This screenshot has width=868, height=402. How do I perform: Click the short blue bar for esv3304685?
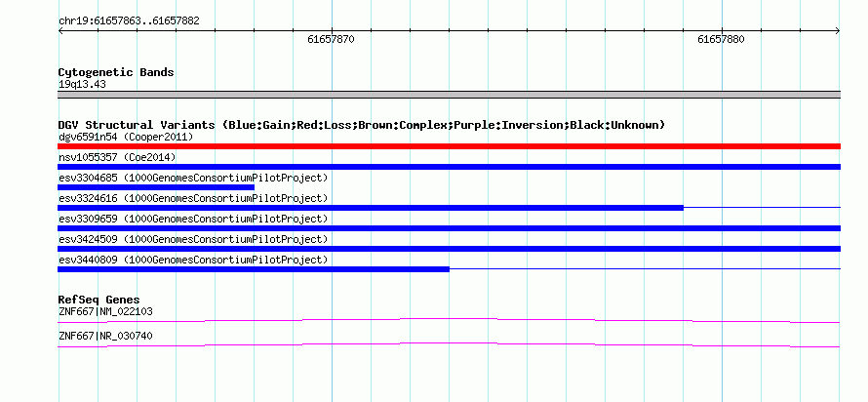click(x=156, y=187)
